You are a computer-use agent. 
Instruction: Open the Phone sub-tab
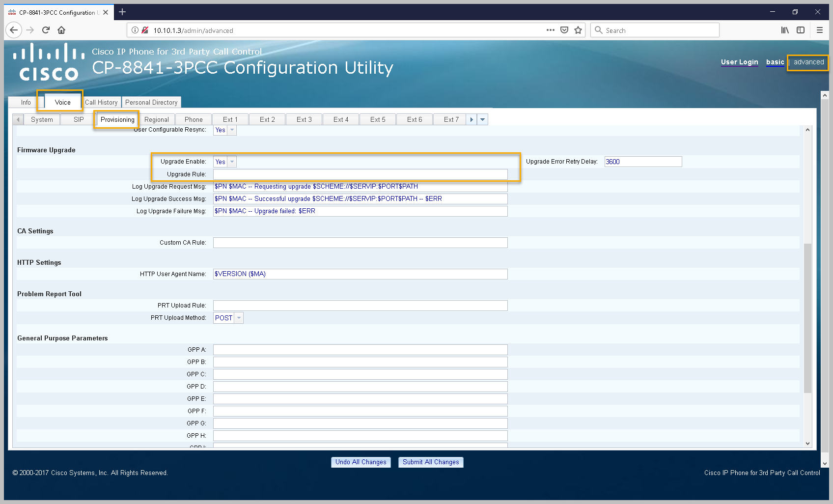[194, 119]
